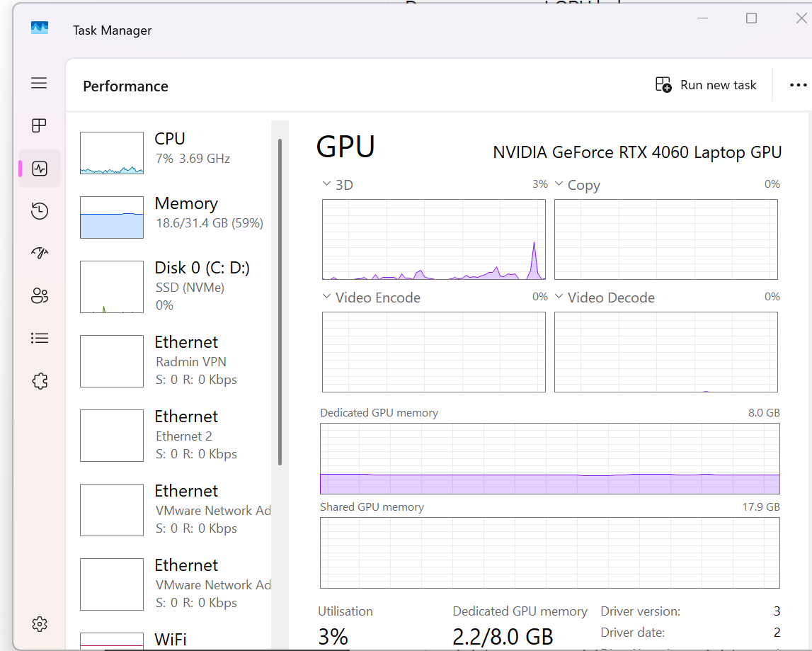Select CPU in the performance list
This screenshot has height=651, width=812.
pyautogui.click(x=173, y=153)
